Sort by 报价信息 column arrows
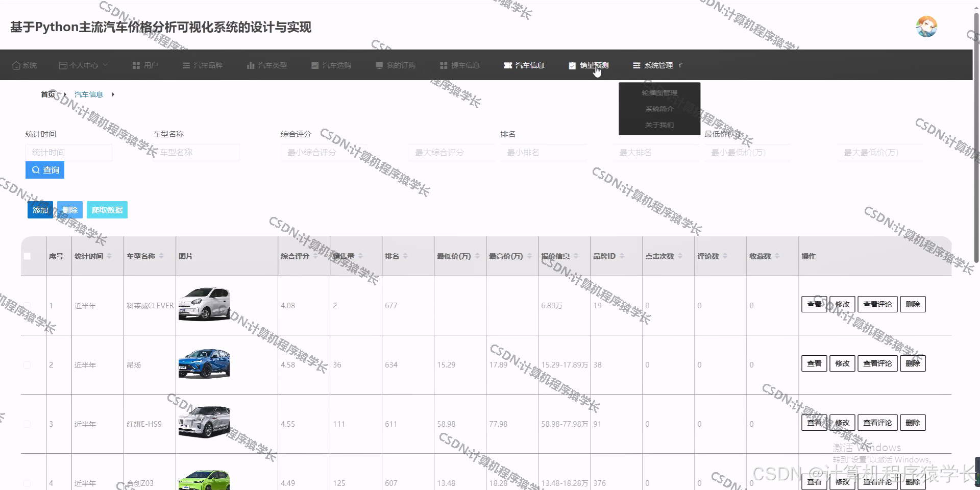This screenshot has width=980, height=490. (x=576, y=256)
